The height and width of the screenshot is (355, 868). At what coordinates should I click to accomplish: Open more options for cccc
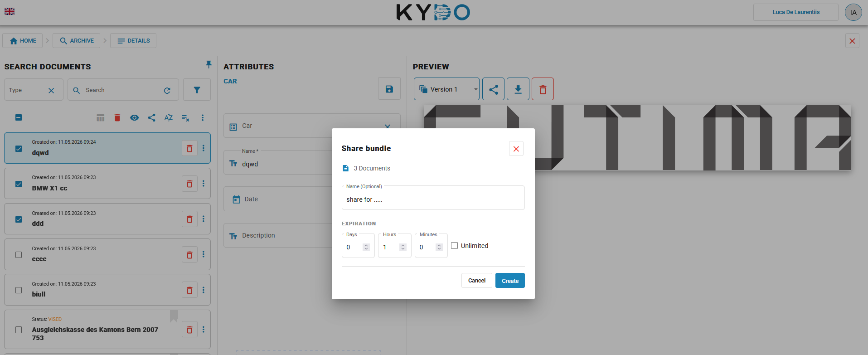pyautogui.click(x=204, y=254)
